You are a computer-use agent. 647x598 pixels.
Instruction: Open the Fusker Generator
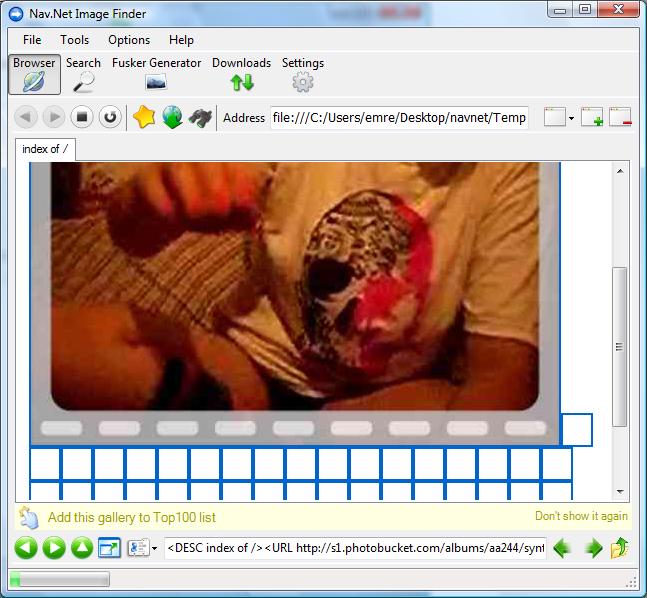point(156,74)
